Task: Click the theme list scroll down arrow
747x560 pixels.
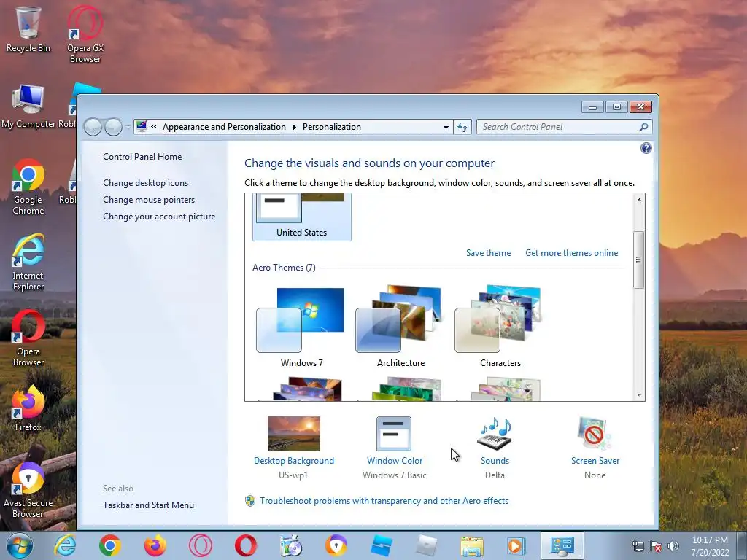Action: (639, 394)
